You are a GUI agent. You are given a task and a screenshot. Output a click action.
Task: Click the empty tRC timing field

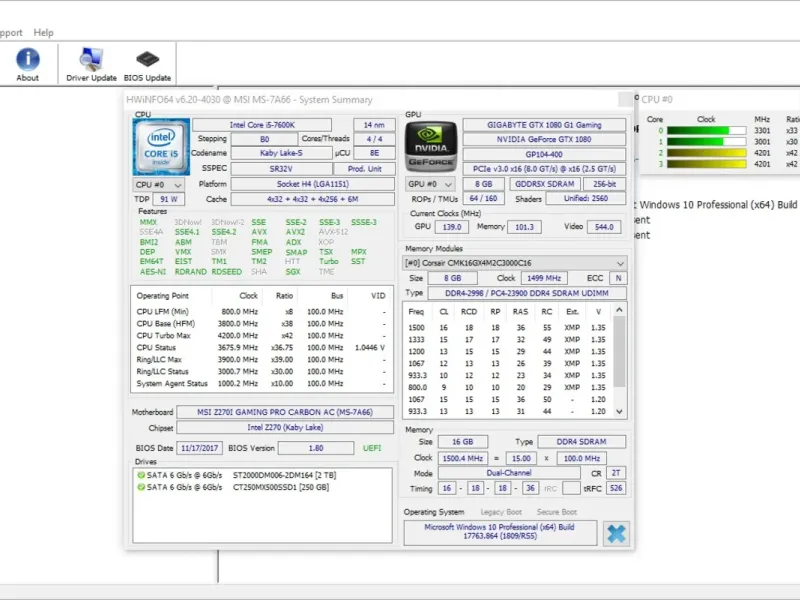(x=570, y=489)
